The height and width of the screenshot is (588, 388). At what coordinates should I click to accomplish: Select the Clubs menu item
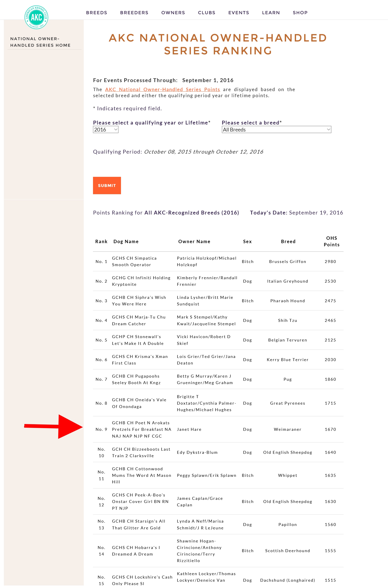pyautogui.click(x=207, y=13)
